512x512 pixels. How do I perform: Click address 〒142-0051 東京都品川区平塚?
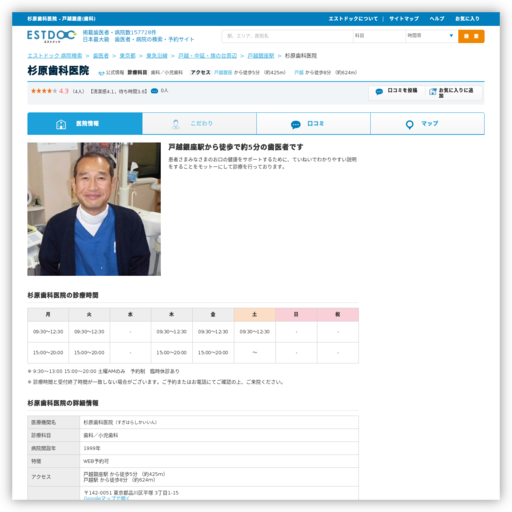point(131,493)
